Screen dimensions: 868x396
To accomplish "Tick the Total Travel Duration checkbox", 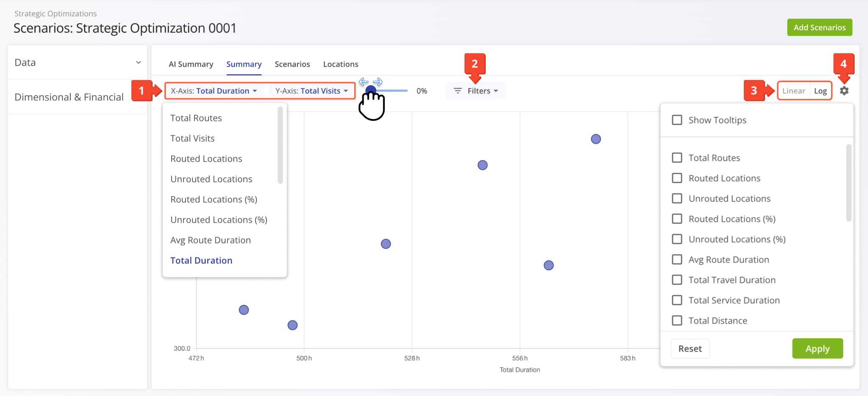I will coord(677,280).
